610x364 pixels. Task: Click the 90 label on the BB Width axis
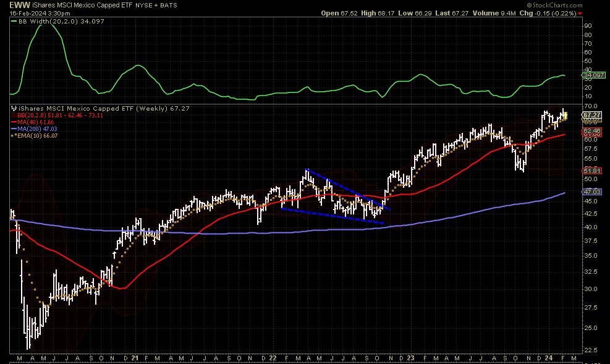point(588,26)
